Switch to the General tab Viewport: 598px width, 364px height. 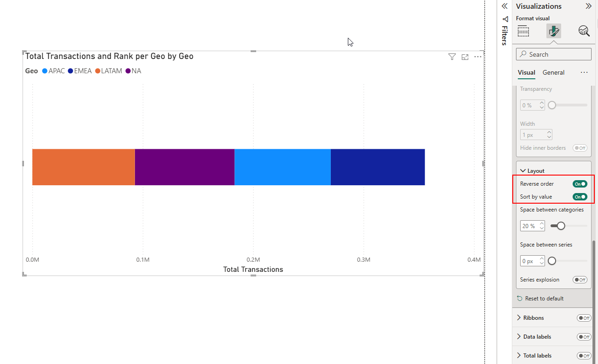click(x=554, y=72)
